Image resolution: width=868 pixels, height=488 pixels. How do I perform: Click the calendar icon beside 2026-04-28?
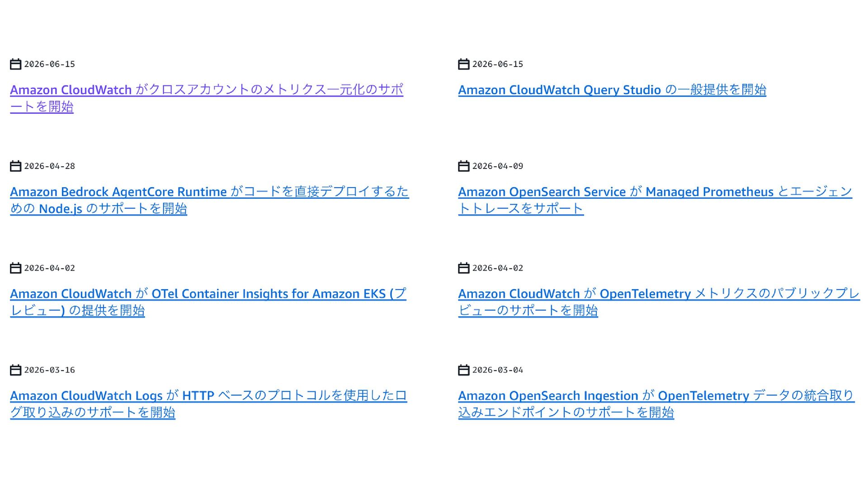pos(16,166)
